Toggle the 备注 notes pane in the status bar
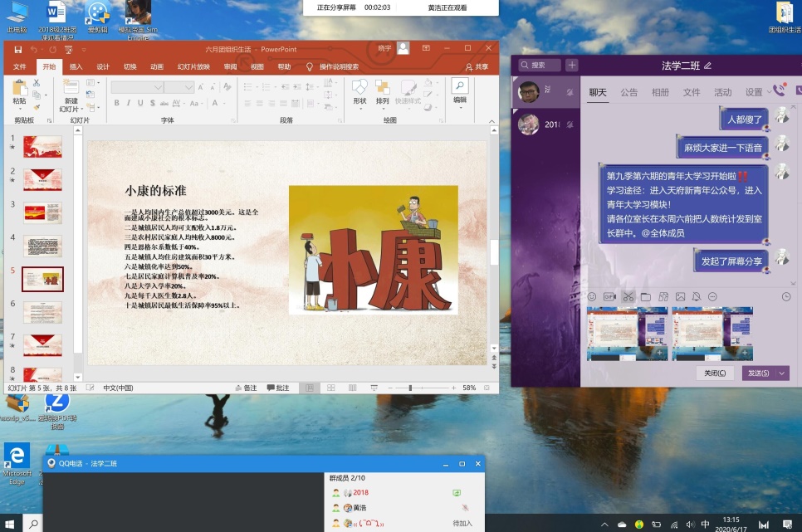The image size is (802, 532). [x=246, y=388]
